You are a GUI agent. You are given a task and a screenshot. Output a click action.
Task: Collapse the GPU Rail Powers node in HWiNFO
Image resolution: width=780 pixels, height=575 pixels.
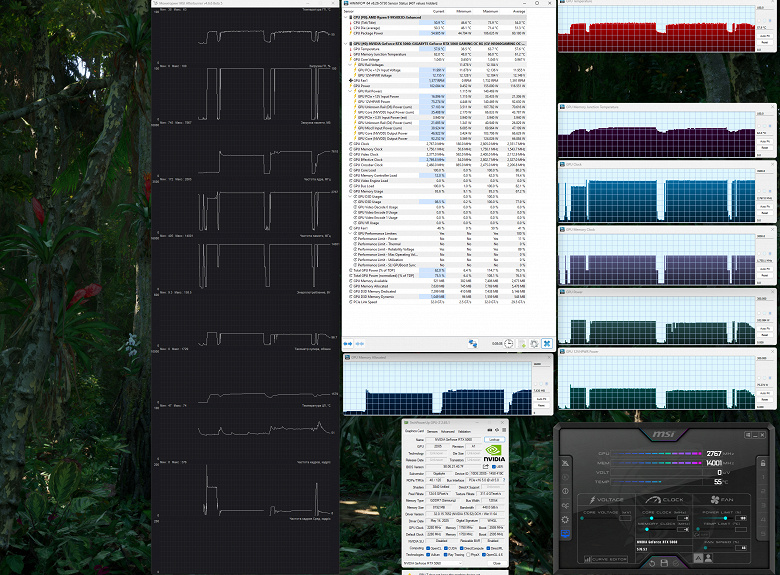tap(350, 91)
